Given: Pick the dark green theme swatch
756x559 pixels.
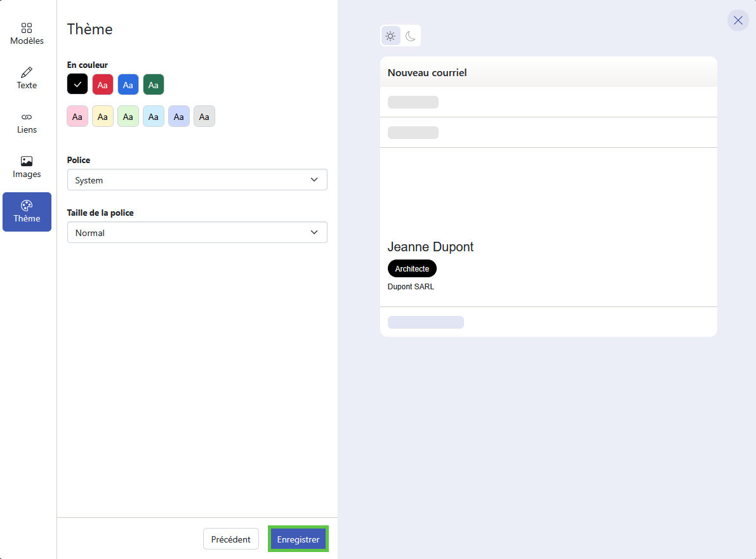Looking at the screenshot, I should pos(154,84).
